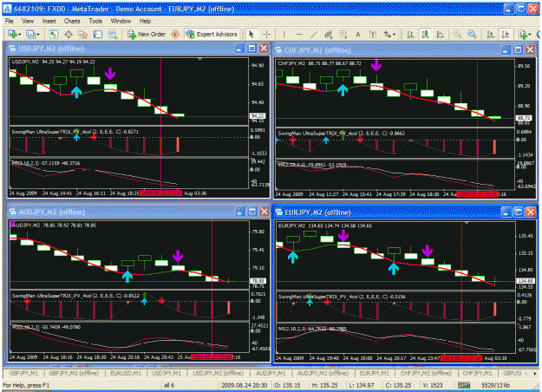The width and height of the screenshot is (542, 392).
Task: Expand the Indicators list dropdown arrow
Action: [x=530, y=35]
